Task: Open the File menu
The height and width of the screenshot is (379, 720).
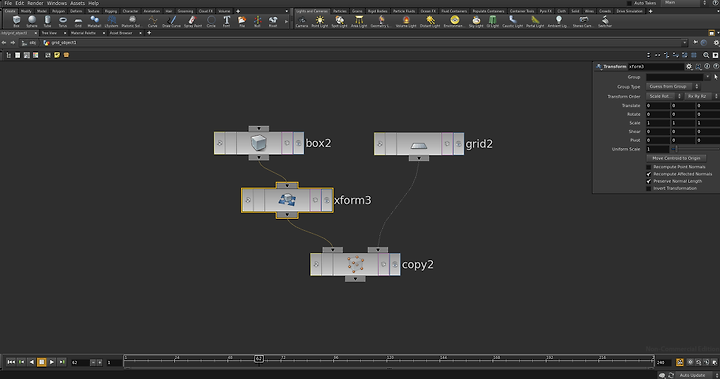Action: (x=8, y=3)
